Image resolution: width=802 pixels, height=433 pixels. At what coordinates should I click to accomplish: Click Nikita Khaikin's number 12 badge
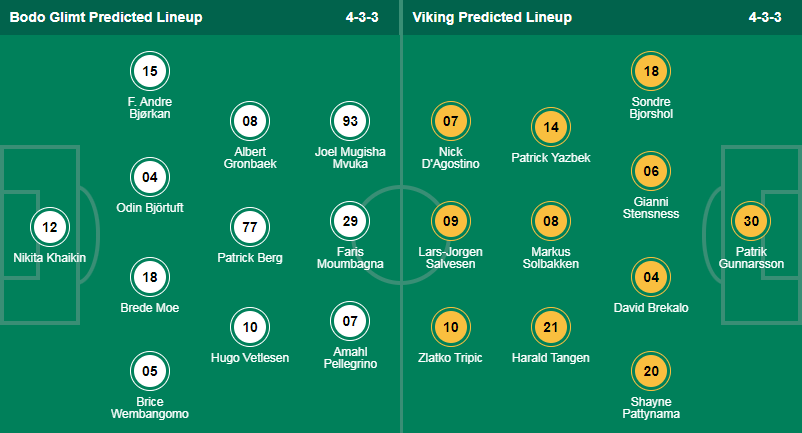50,227
